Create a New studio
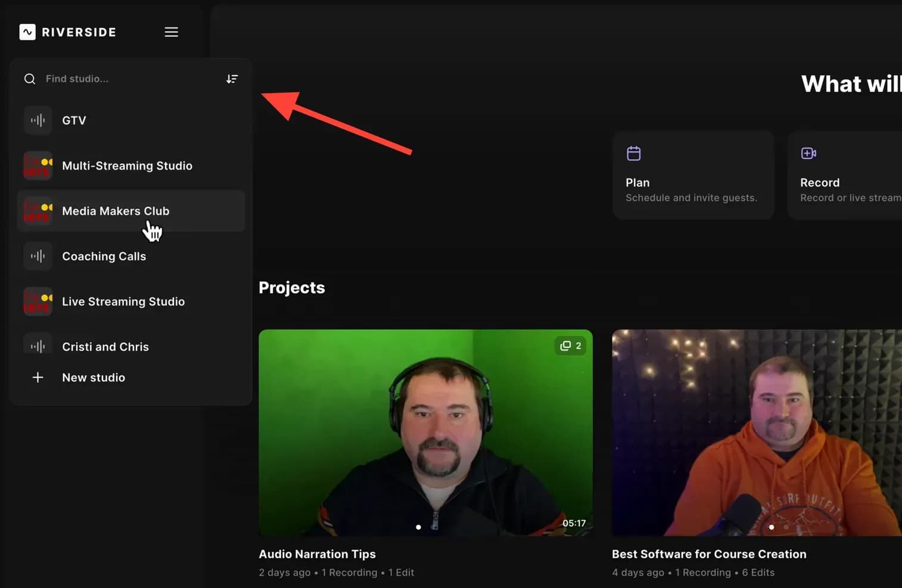This screenshot has width=902, height=588. (x=131, y=378)
